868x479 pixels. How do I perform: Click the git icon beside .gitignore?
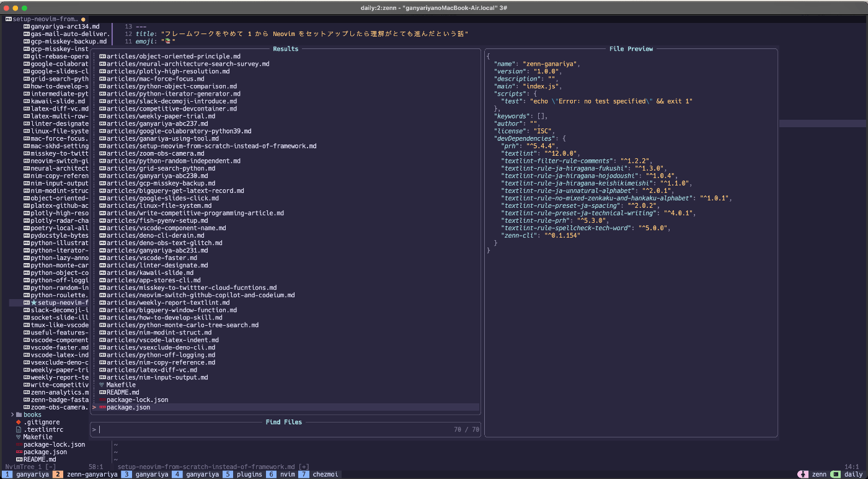coord(19,422)
